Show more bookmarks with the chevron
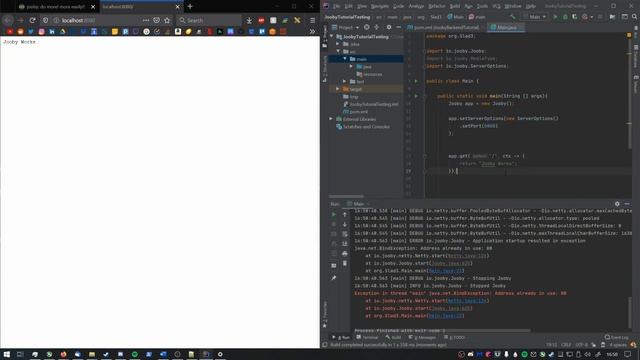This screenshot has width=640, height=360. pos(312,31)
